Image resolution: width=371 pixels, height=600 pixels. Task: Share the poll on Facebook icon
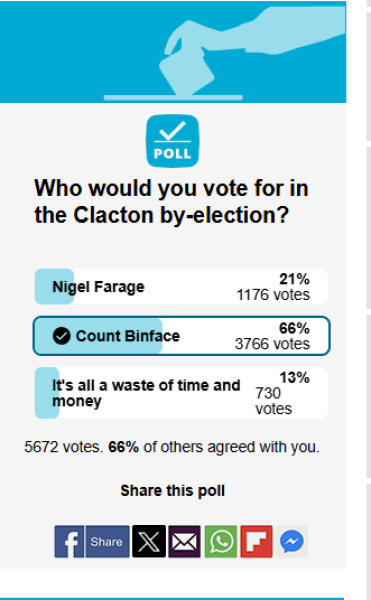[x=69, y=541]
